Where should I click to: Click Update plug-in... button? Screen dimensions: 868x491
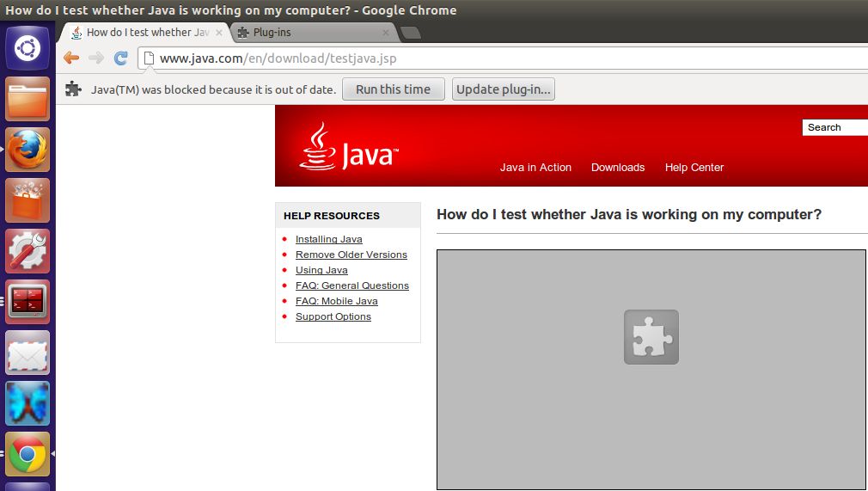pos(504,89)
